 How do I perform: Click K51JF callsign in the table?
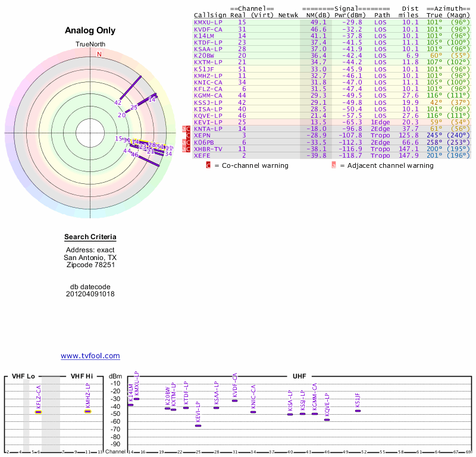[204, 69]
